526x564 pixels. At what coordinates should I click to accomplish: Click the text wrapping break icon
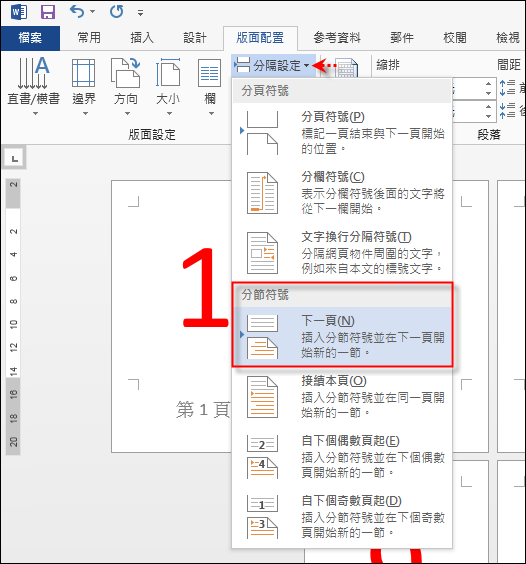coord(262,253)
